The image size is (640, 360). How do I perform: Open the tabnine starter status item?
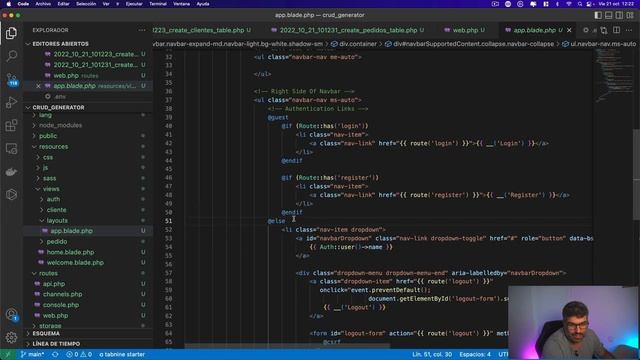(x=122, y=354)
